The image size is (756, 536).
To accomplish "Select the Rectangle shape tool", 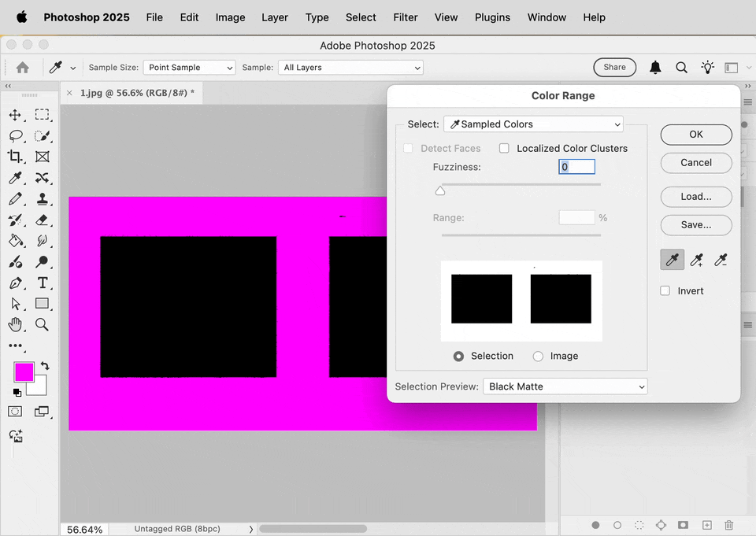I will coord(42,303).
